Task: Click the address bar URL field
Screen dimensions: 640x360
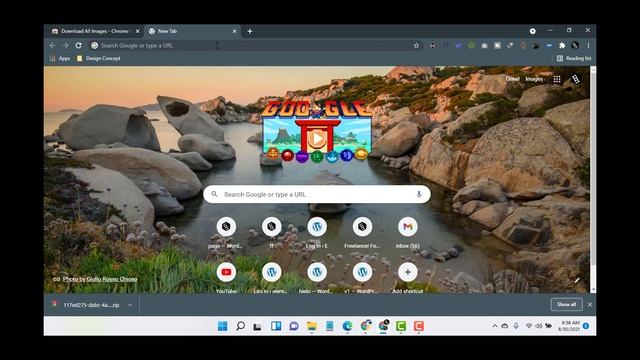Action: point(253,45)
